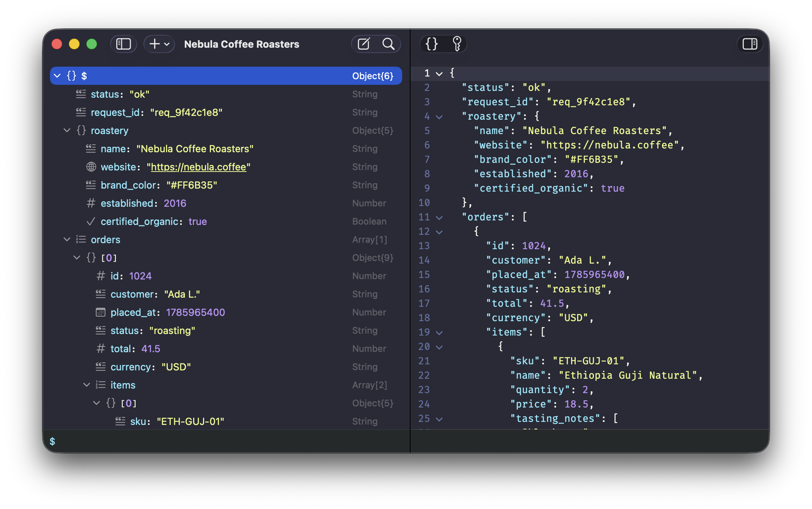This screenshot has width=812, height=509.
Task: Click the string icon beside currency
Action: (x=101, y=367)
